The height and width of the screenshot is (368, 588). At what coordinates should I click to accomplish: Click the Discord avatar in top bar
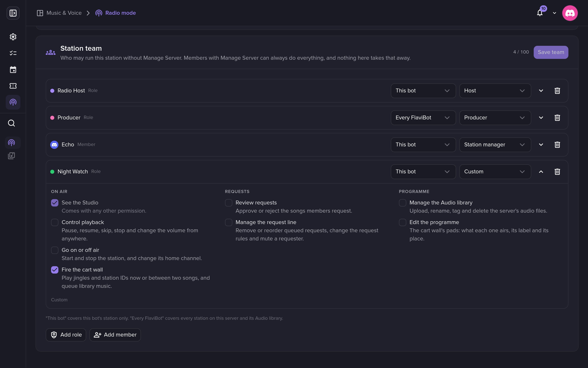point(570,13)
